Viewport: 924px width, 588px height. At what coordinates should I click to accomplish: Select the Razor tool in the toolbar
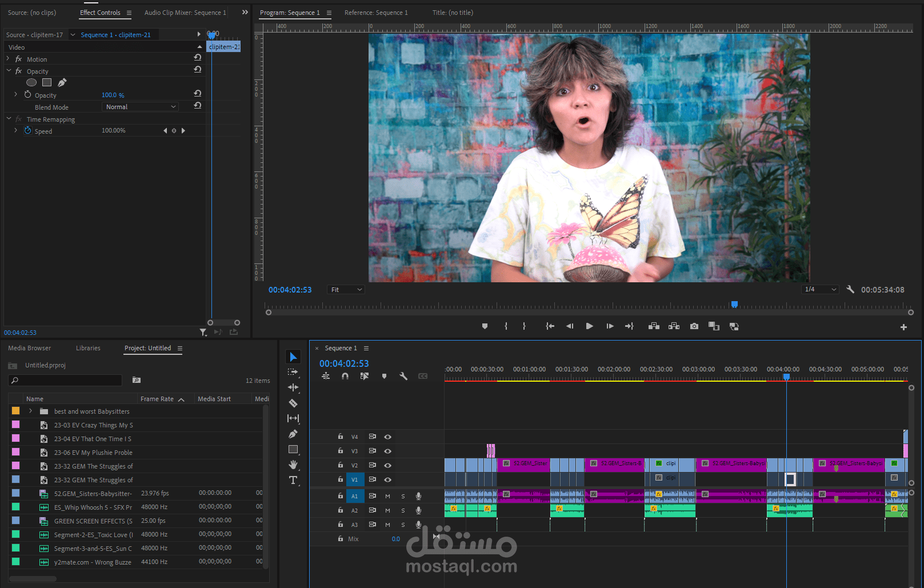tap(293, 403)
